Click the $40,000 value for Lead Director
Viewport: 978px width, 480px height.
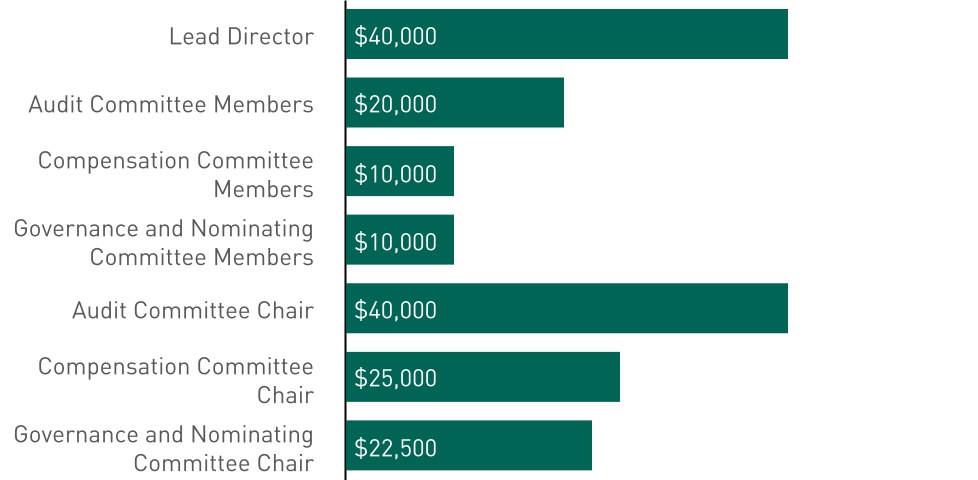pos(396,36)
